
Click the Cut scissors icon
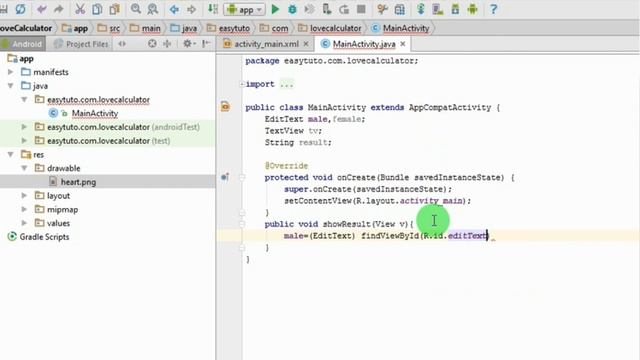point(80,9)
